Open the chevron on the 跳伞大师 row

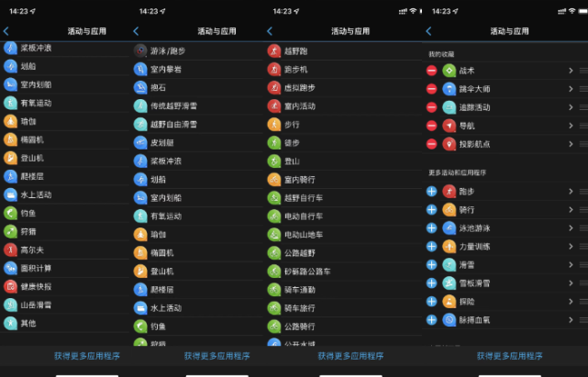coord(571,89)
